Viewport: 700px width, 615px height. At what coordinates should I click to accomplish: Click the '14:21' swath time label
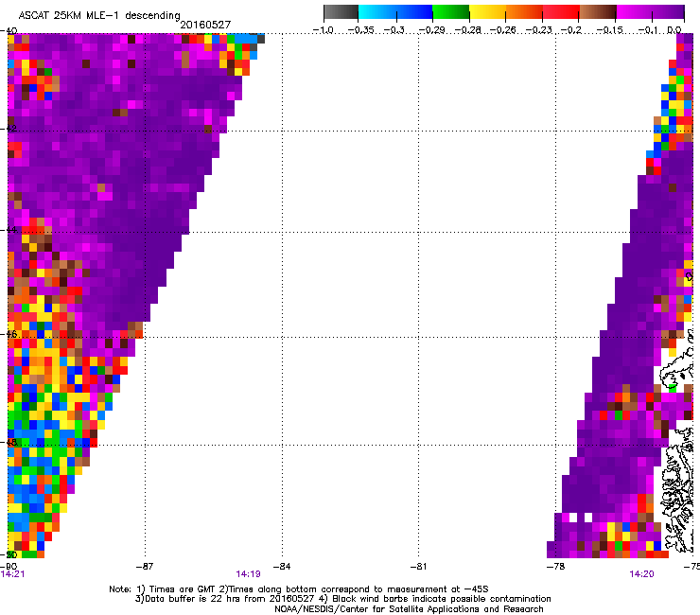12,574
